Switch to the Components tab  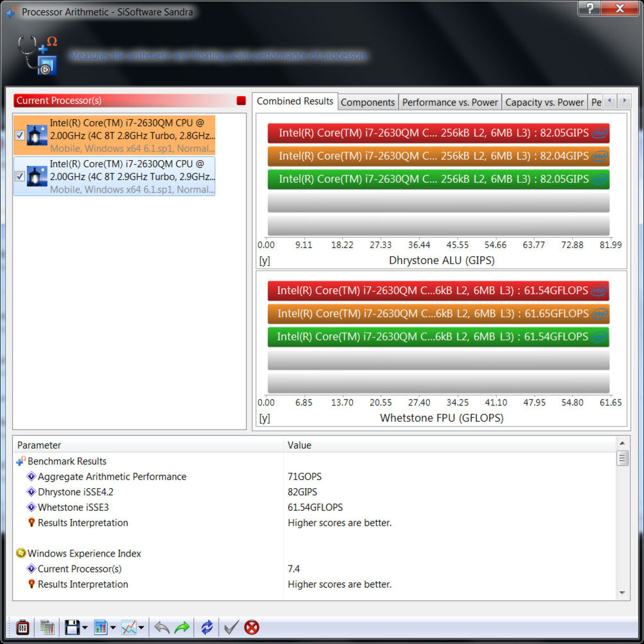click(368, 102)
